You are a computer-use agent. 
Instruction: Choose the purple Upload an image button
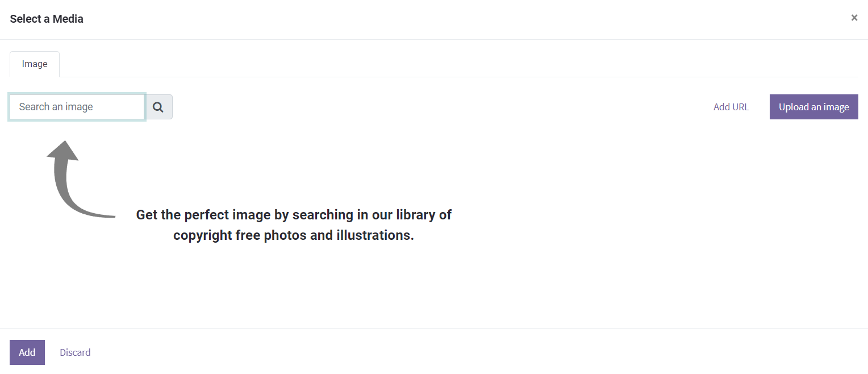coord(813,107)
